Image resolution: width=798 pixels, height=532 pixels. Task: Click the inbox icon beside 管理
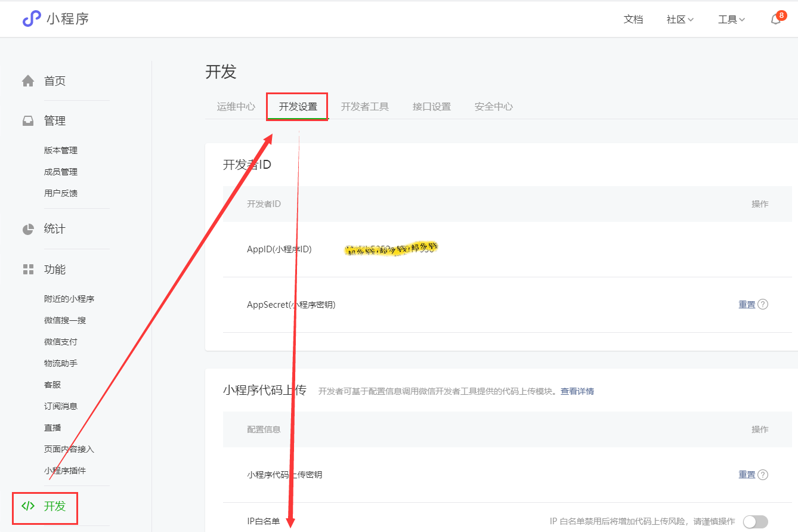pos(28,120)
